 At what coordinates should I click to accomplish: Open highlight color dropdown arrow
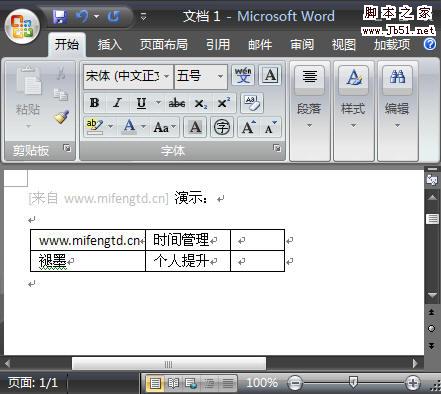(110, 127)
